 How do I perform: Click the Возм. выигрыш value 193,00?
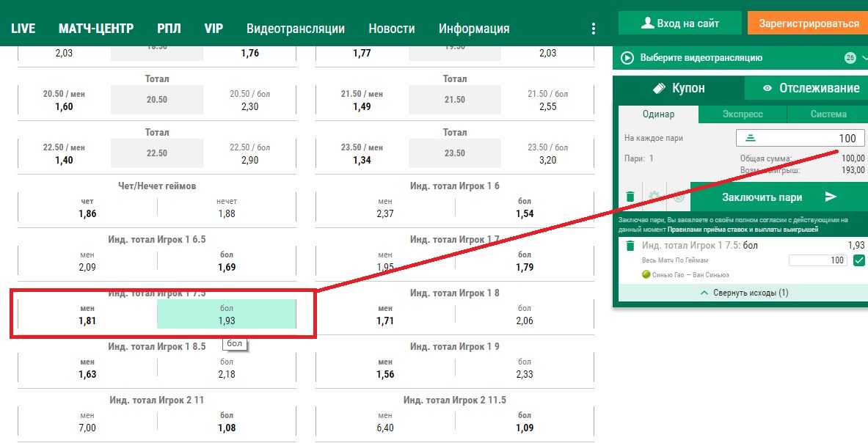(853, 170)
